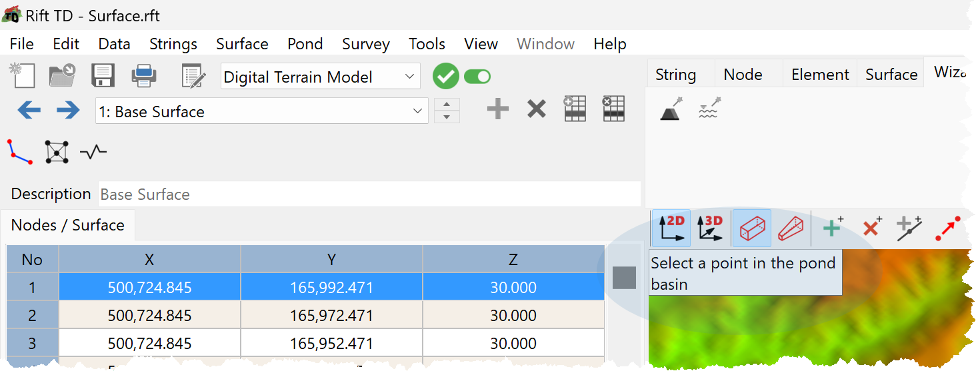Open the Digital Terrain Model dropdown
The height and width of the screenshot is (375, 980).
point(321,77)
